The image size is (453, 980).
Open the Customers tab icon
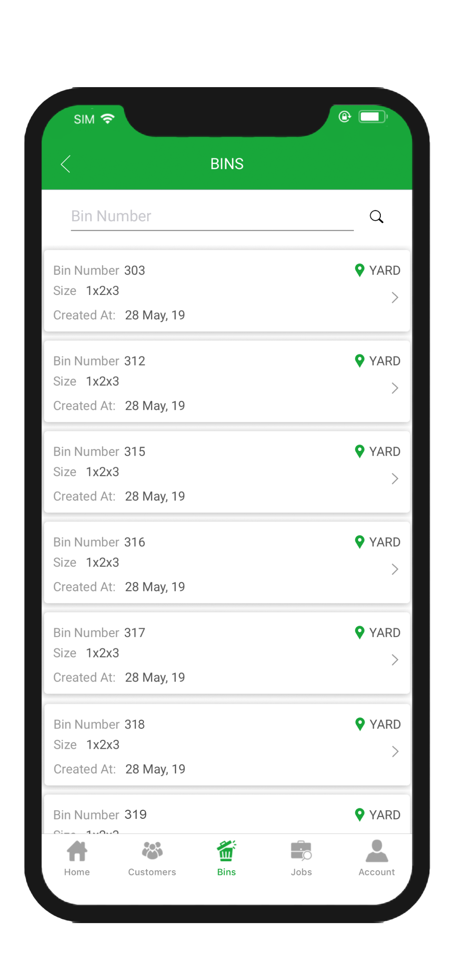point(152,851)
